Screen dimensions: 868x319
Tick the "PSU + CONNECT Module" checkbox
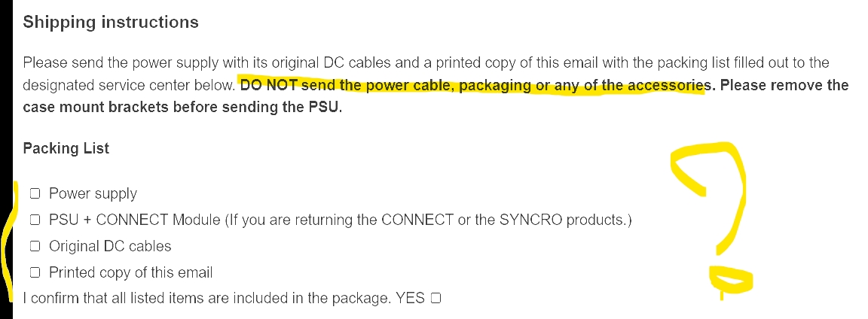(35, 220)
